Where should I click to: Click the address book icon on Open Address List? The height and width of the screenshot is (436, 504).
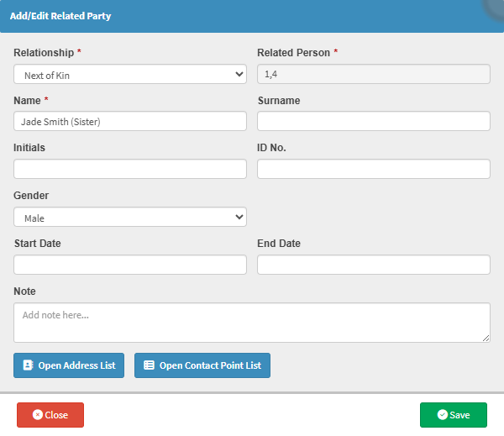28,365
